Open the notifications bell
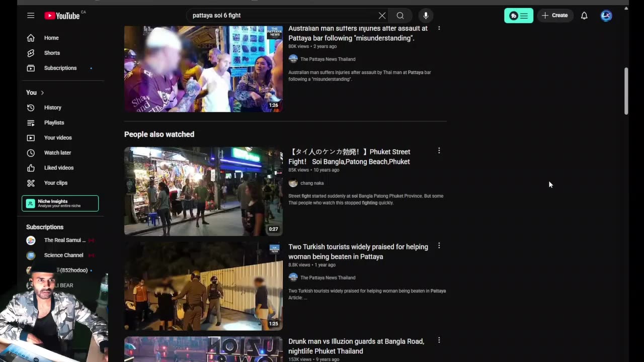Image resolution: width=644 pixels, height=362 pixels. [584, 16]
